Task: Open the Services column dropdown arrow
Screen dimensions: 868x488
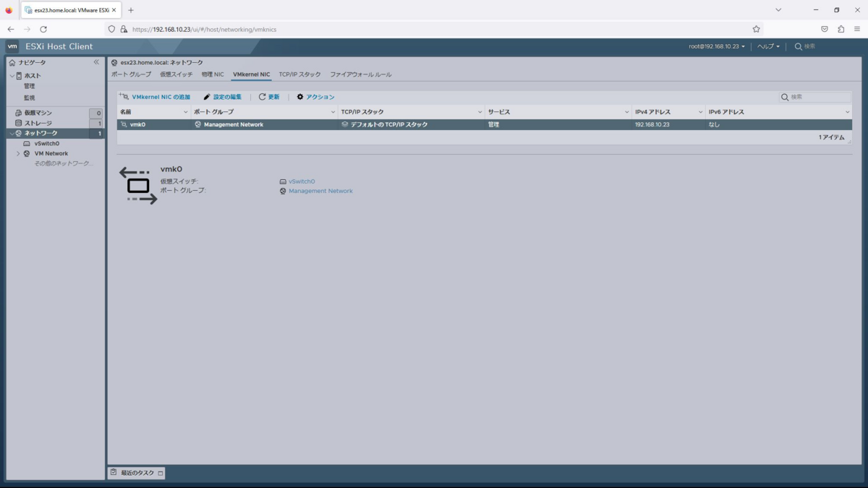Action: [627, 112]
